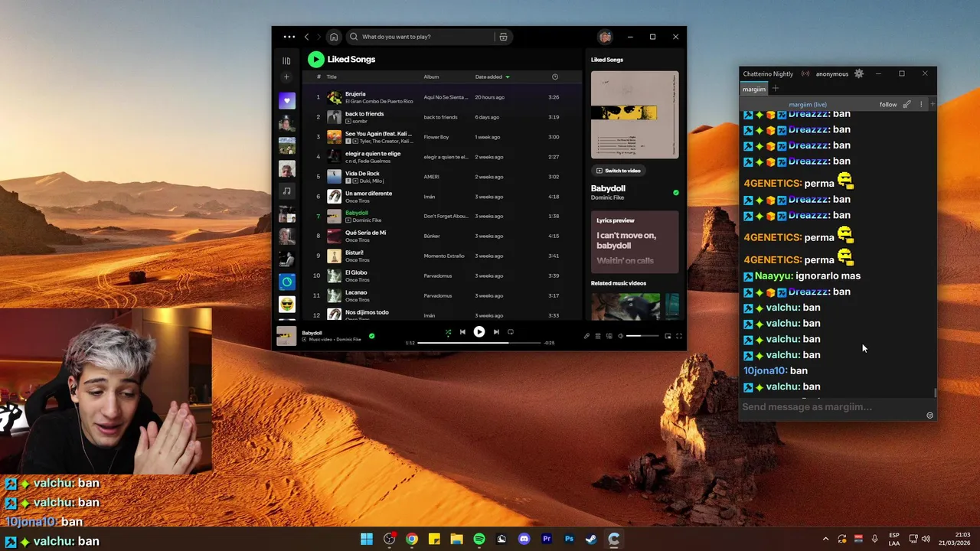980x551 pixels.
Task: Click margiim (live) channel header
Action: coord(808,104)
